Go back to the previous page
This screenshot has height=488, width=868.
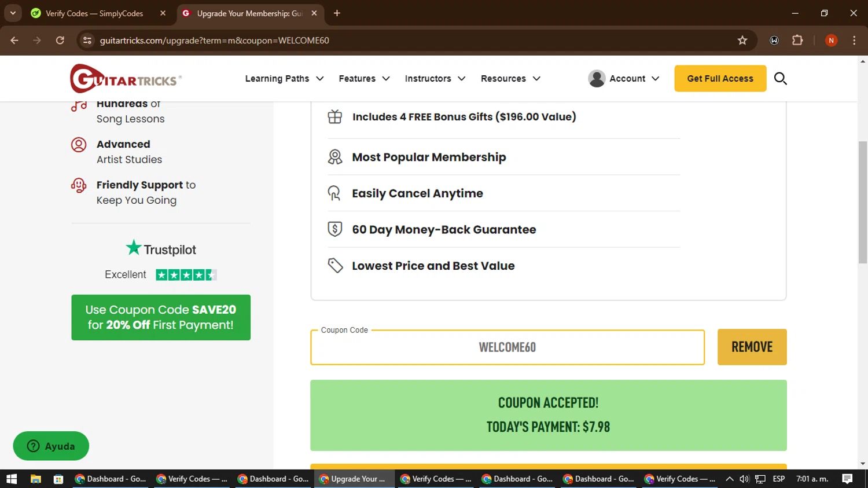click(14, 40)
